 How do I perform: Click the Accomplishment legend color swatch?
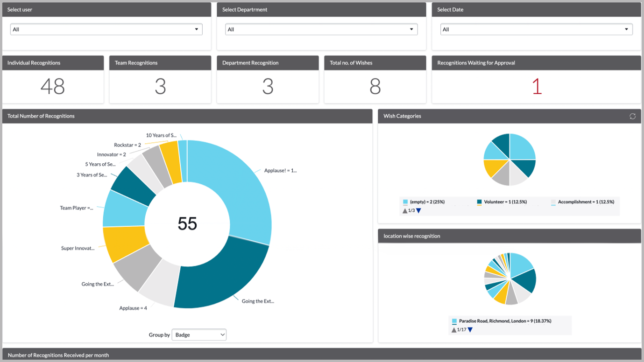click(553, 202)
